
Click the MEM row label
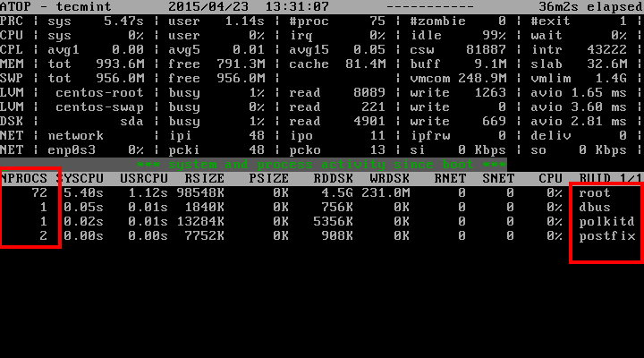(x=13, y=64)
